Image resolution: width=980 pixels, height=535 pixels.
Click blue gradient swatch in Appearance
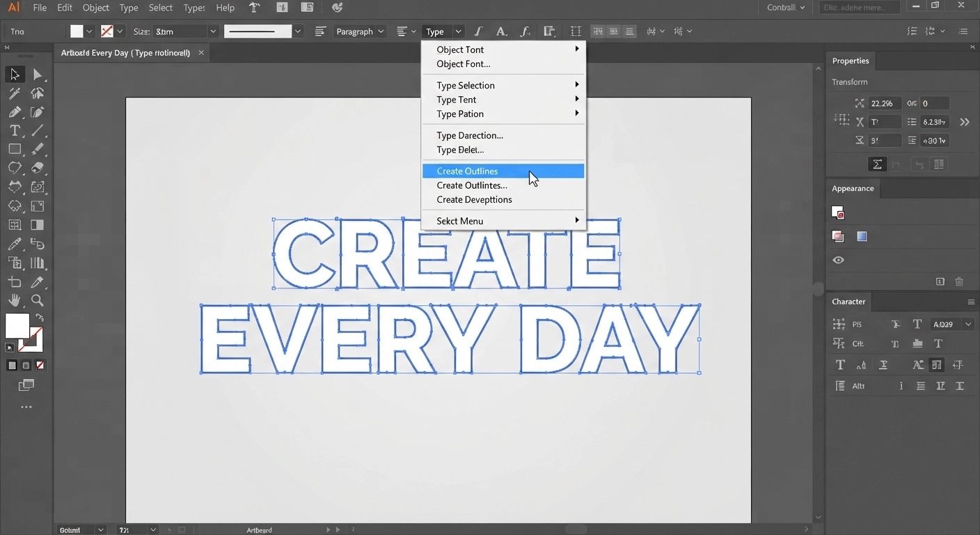click(x=862, y=236)
